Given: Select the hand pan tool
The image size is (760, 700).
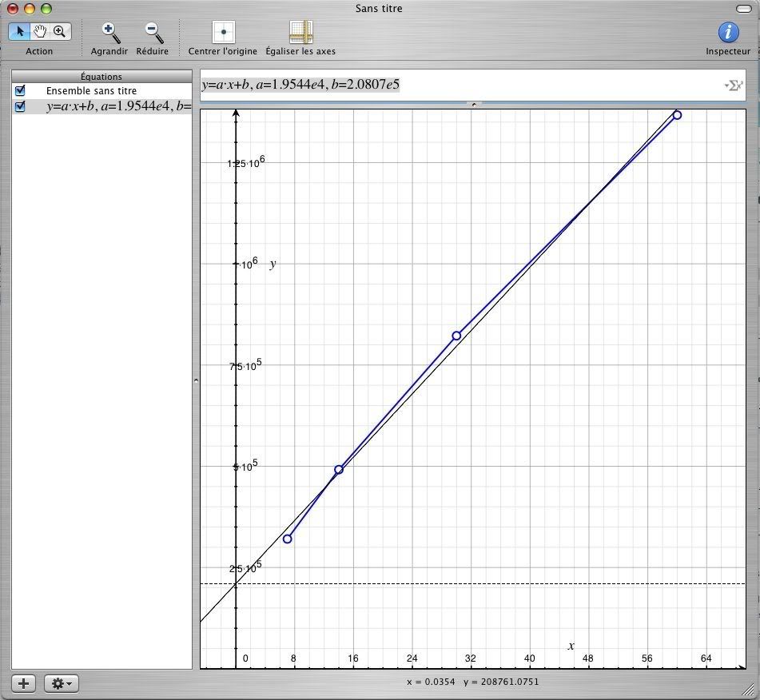Looking at the screenshot, I should coord(39,32).
